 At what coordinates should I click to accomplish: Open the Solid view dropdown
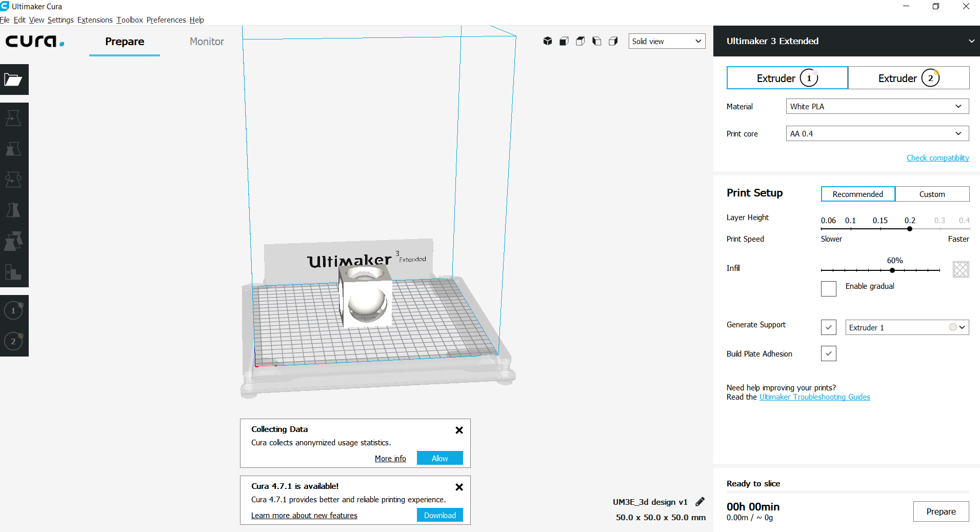pyautogui.click(x=667, y=41)
